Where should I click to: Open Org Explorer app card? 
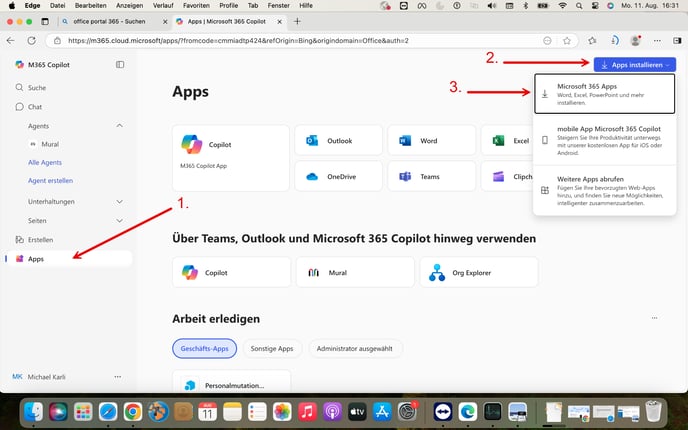point(479,272)
